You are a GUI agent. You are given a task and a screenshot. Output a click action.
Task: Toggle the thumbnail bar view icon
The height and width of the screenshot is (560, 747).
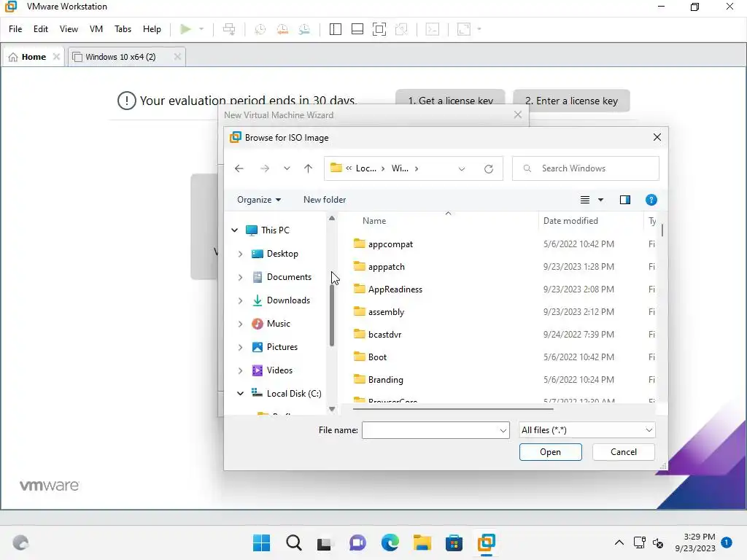click(357, 29)
